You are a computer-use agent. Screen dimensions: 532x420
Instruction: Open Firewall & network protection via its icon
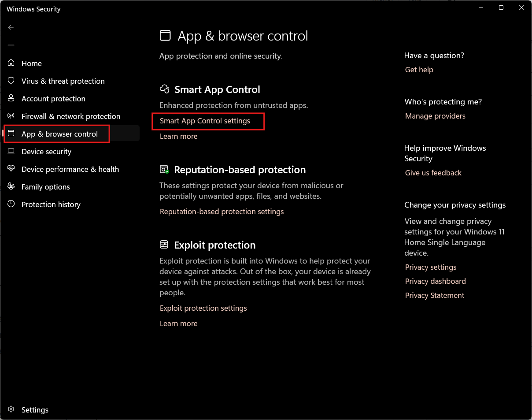(x=11, y=116)
